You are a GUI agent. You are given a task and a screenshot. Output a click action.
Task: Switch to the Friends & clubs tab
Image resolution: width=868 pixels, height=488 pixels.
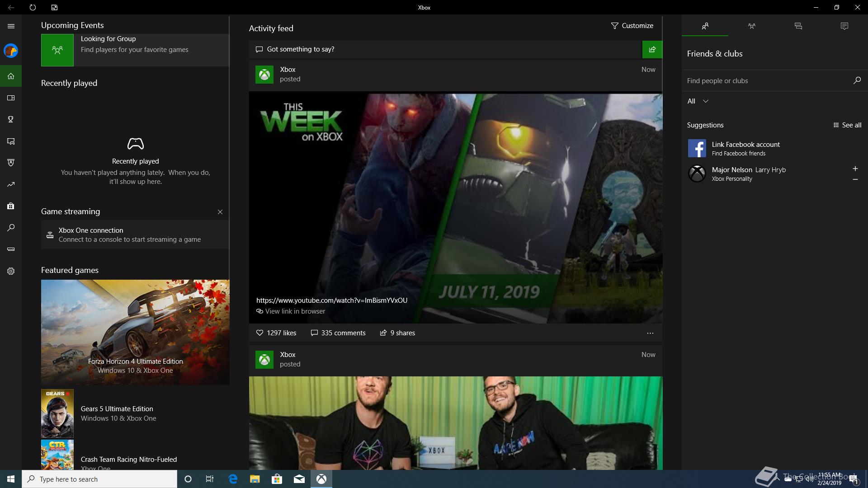(x=705, y=26)
